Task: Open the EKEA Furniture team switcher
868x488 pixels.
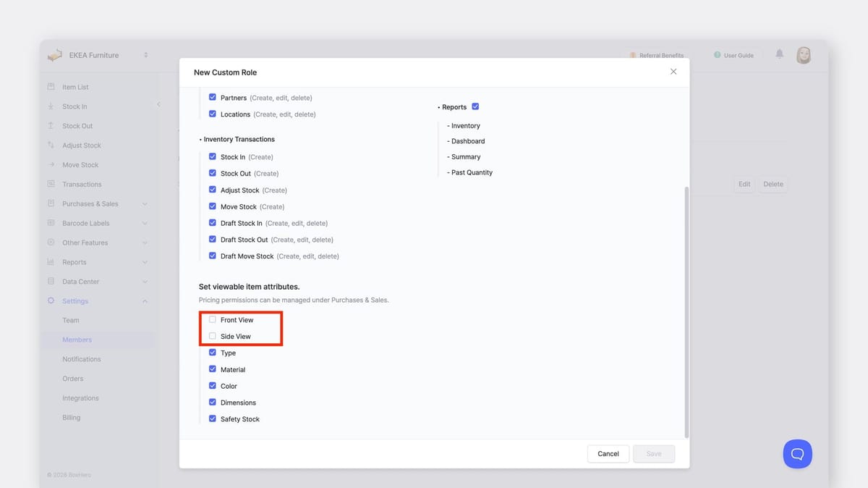Action: pyautogui.click(x=145, y=55)
